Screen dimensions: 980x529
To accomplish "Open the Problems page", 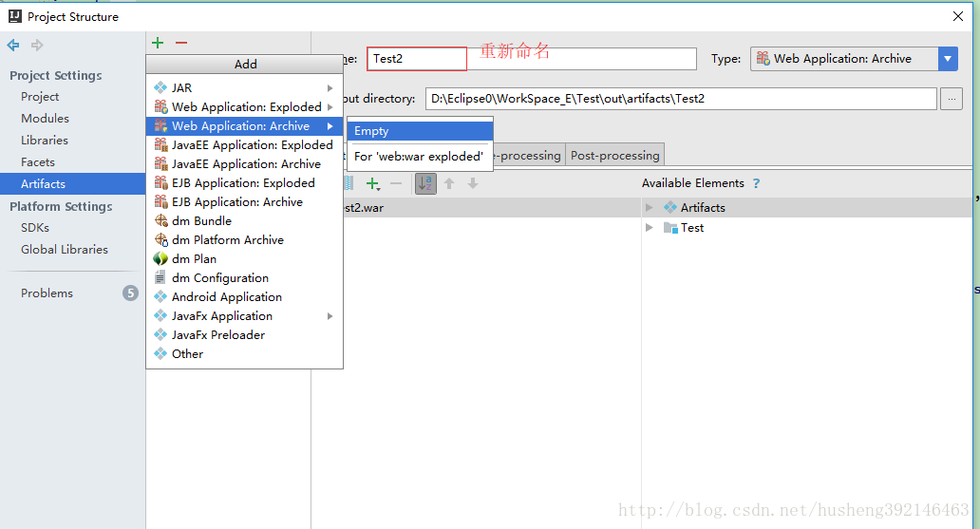I will tap(47, 293).
